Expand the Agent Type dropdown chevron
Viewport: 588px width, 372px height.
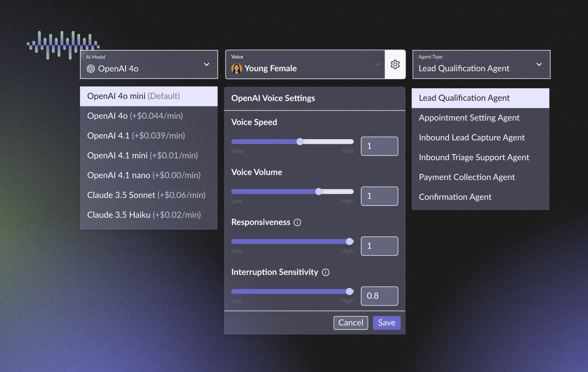point(539,65)
